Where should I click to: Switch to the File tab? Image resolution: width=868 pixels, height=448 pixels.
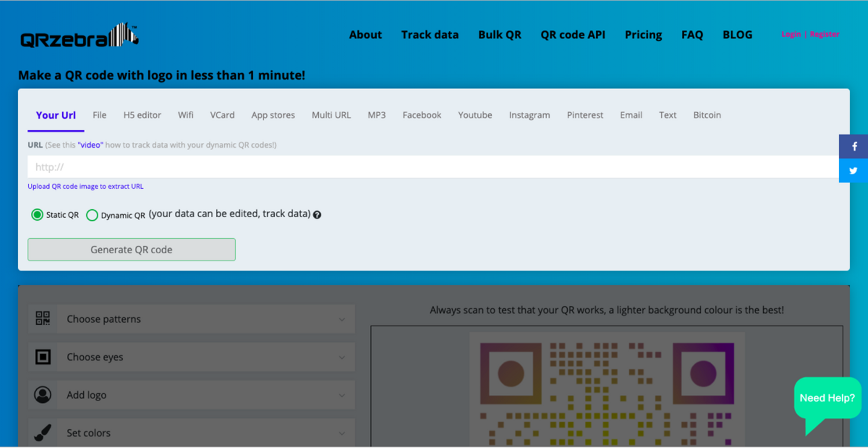click(x=99, y=115)
